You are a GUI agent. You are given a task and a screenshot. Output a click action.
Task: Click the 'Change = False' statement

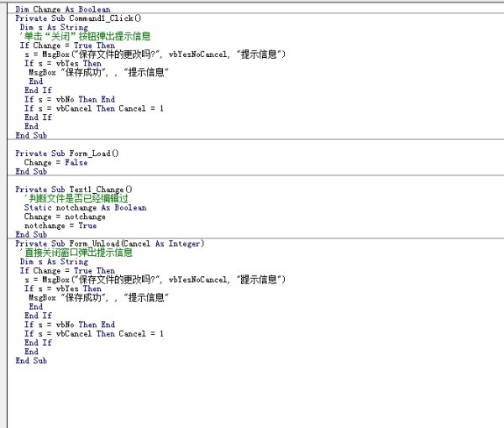(x=56, y=163)
